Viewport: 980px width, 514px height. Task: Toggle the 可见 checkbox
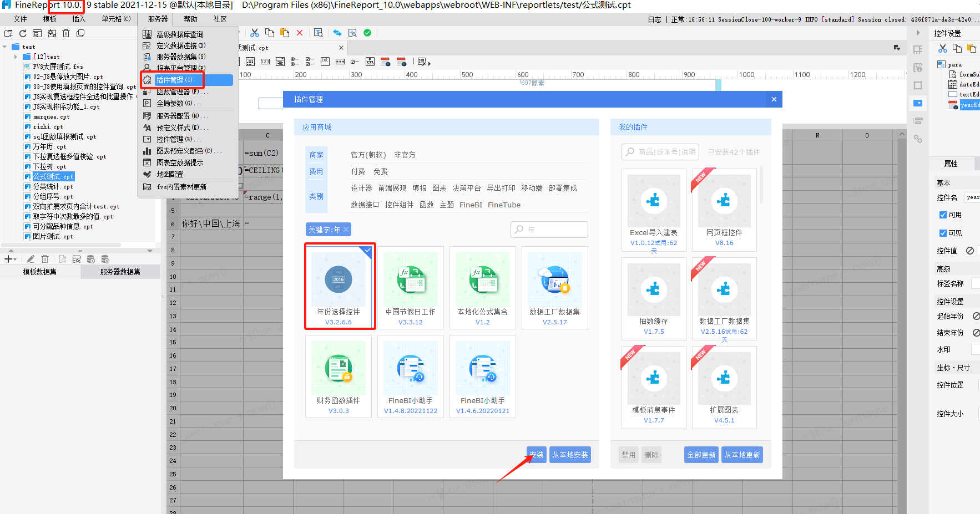point(943,233)
